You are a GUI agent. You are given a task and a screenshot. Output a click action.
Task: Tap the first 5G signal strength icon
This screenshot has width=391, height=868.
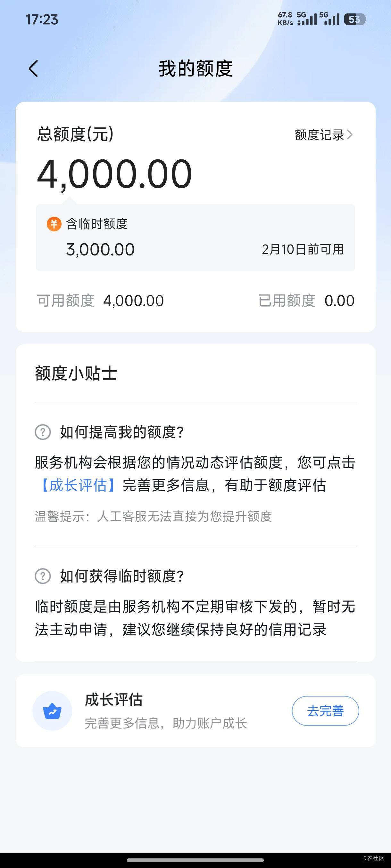coord(307,19)
